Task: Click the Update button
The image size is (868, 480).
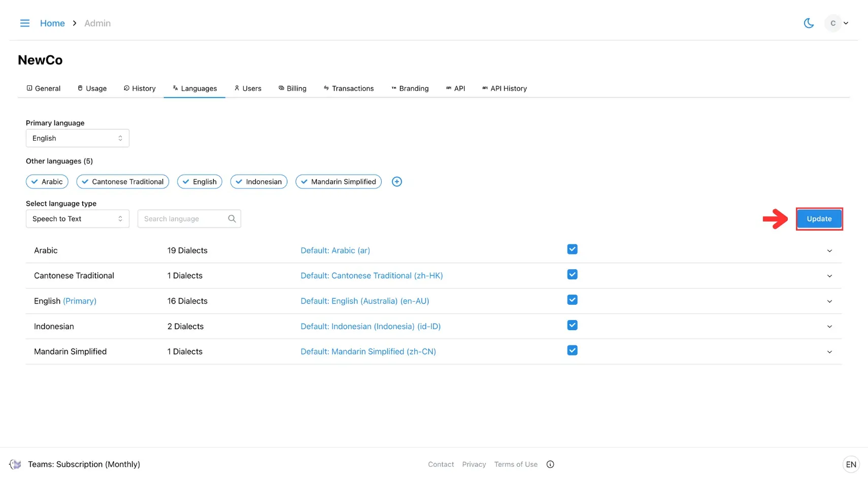Action: [819, 219]
